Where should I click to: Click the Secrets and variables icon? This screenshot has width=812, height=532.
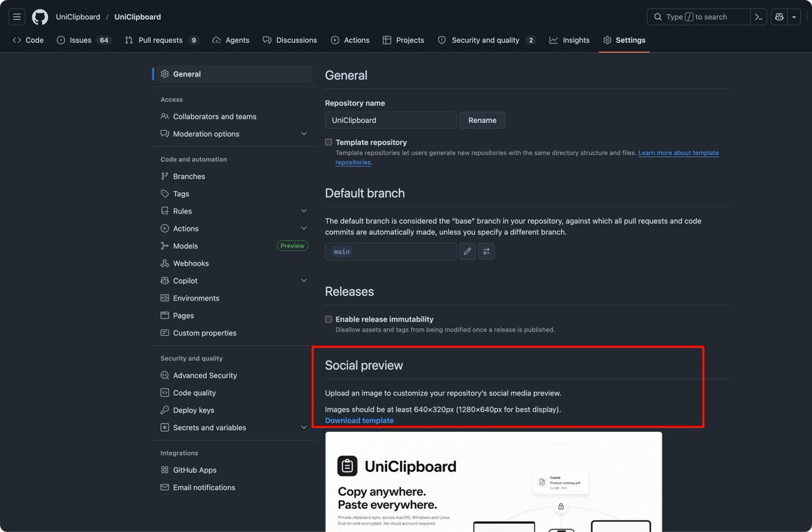tap(164, 428)
